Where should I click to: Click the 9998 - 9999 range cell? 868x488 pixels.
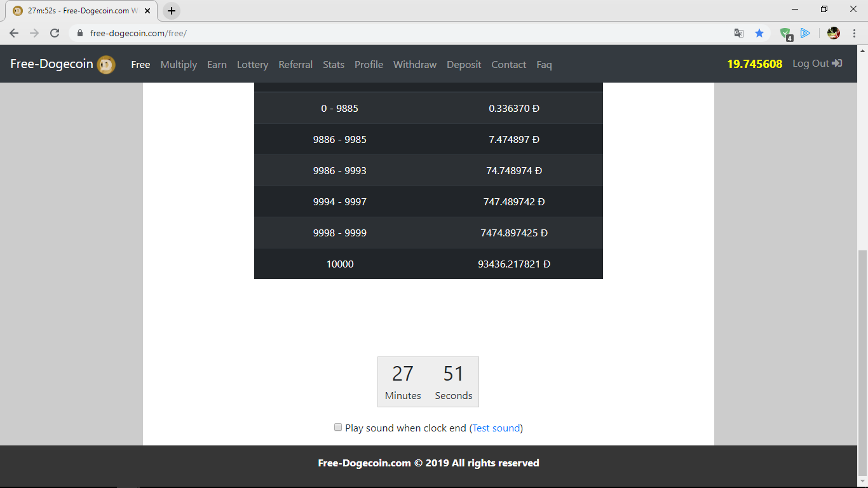click(x=340, y=233)
